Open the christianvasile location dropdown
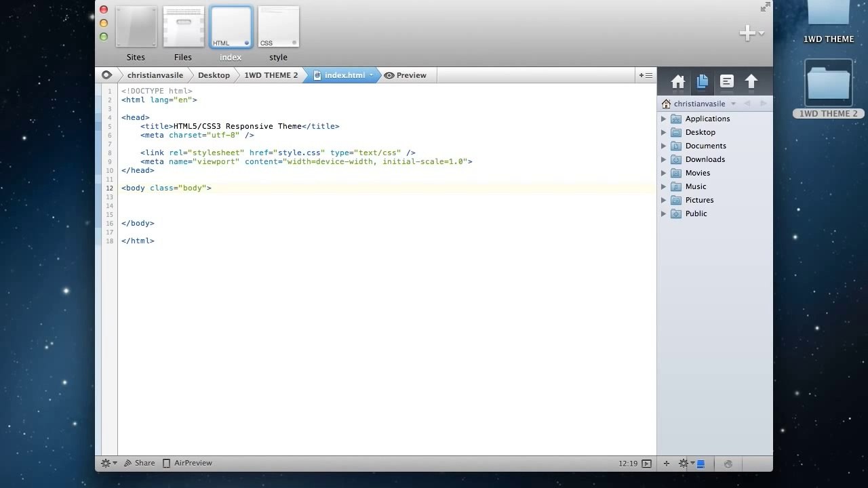 pos(733,104)
